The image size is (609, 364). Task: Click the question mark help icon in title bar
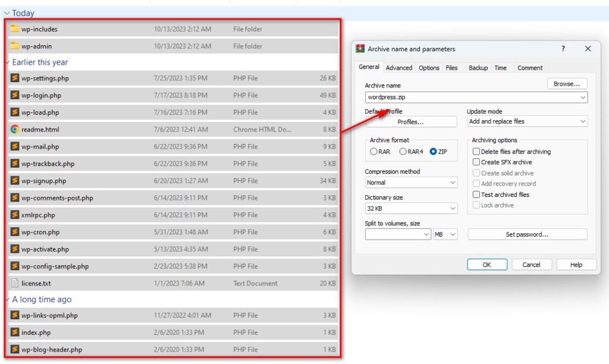click(x=563, y=49)
